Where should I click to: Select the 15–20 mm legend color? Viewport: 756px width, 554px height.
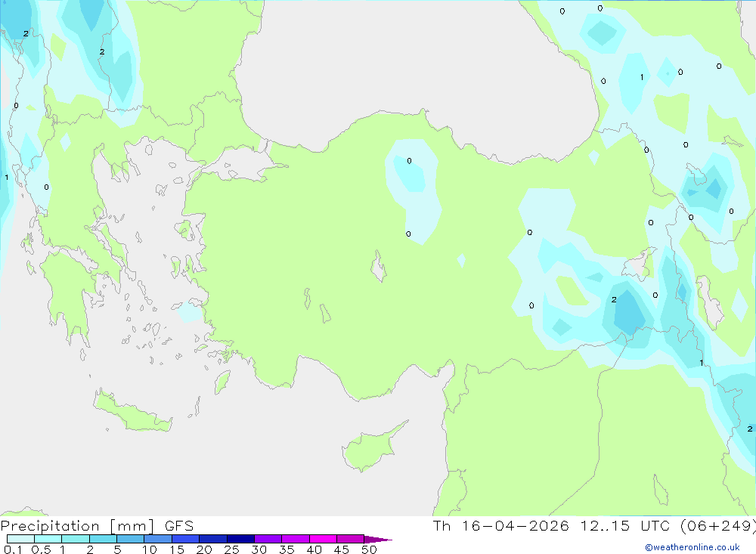[185, 539]
